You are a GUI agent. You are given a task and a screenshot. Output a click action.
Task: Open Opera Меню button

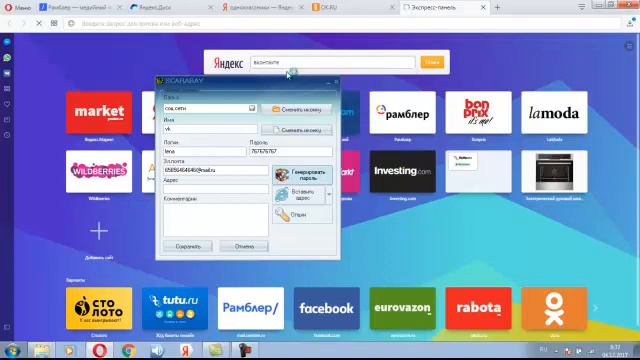[18, 7]
